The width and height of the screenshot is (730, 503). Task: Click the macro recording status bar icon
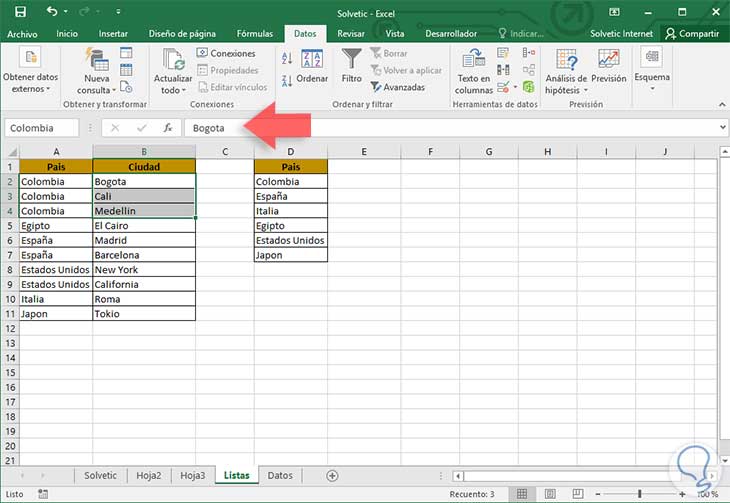tap(43, 494)
